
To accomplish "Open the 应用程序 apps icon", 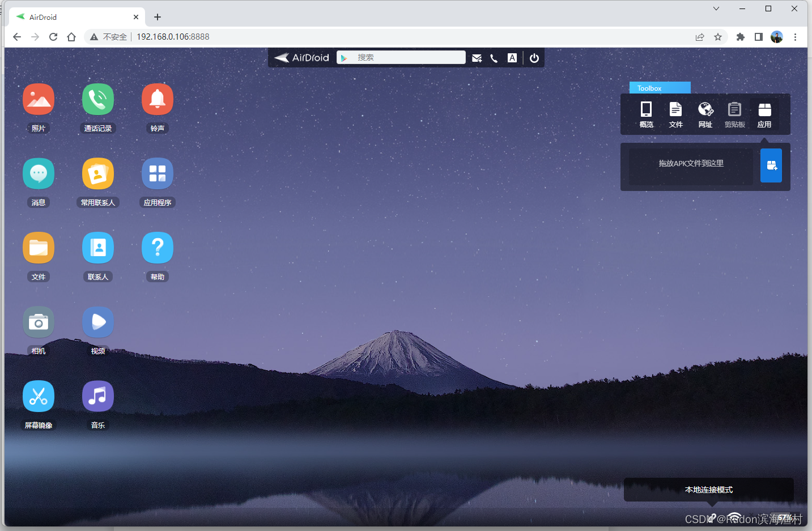I will 158,174.
